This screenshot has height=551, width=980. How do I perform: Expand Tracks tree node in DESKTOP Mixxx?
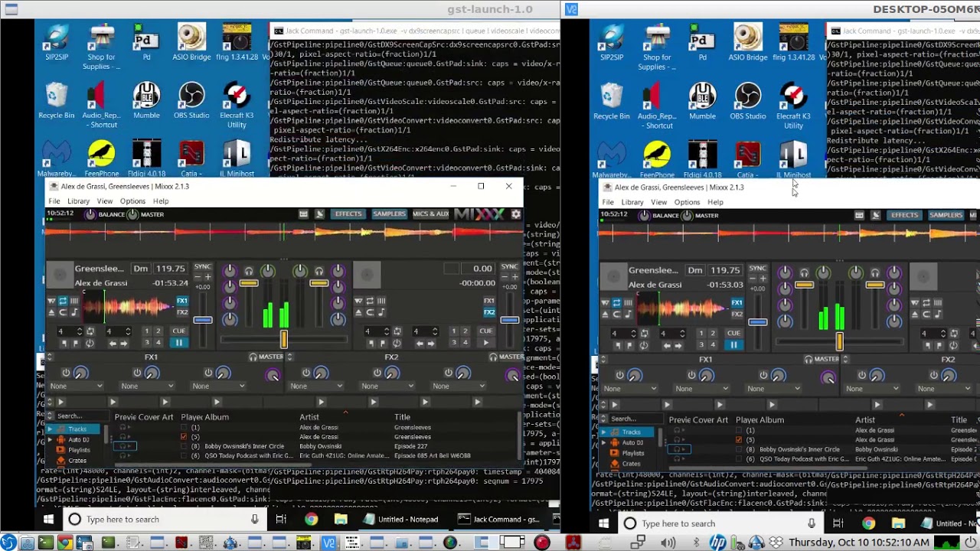604,432
